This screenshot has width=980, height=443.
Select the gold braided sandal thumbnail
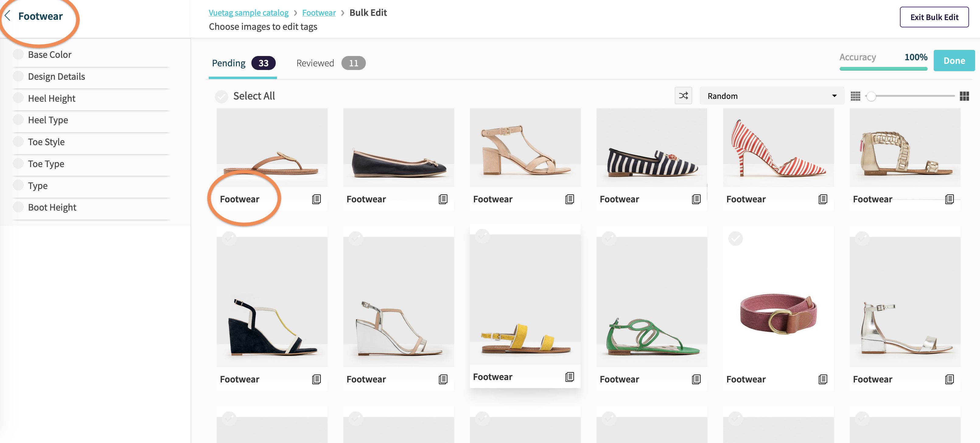click(905, 148)
